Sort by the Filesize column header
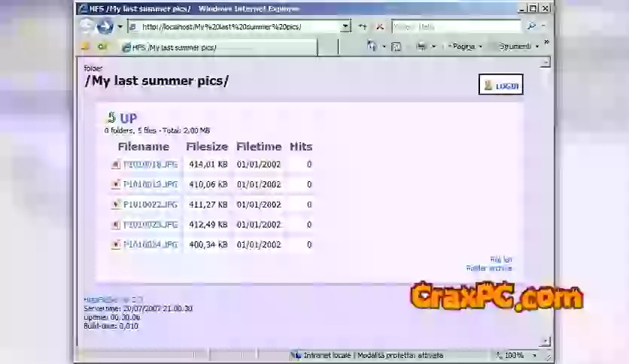This screenshot has height=364, width=629. point(207,147)
